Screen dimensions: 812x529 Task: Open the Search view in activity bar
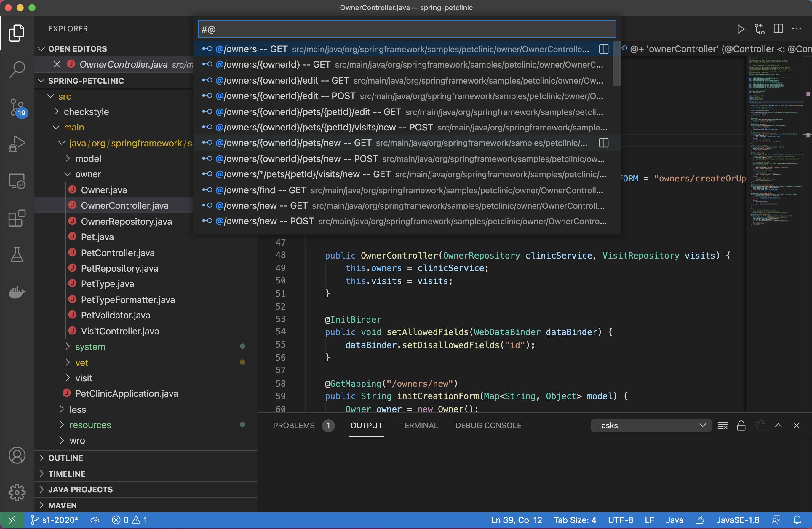(17, 70)
